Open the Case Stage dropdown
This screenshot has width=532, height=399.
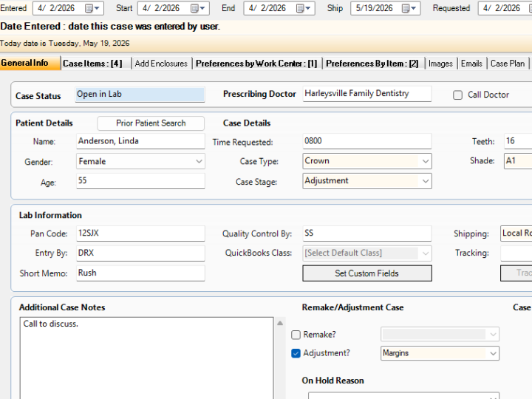(426, 181)
